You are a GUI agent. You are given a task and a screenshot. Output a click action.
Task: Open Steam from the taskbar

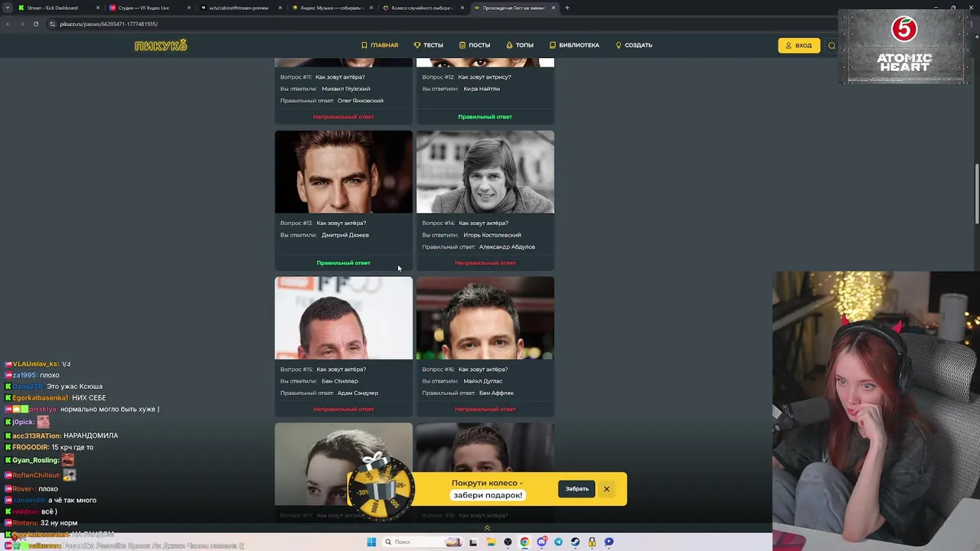(575, 542)
